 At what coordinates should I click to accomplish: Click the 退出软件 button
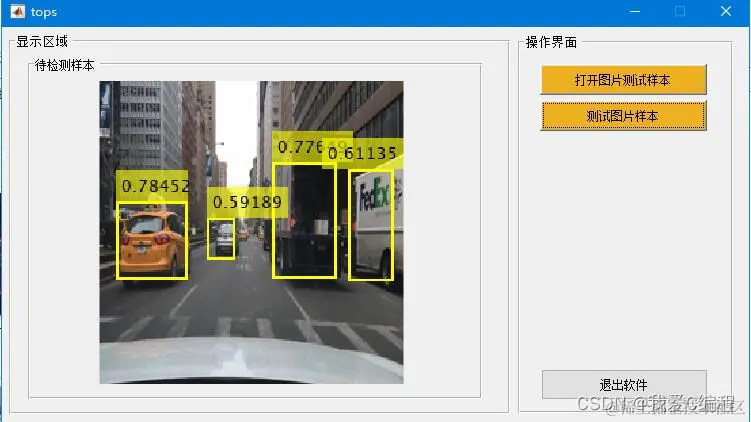624,384
